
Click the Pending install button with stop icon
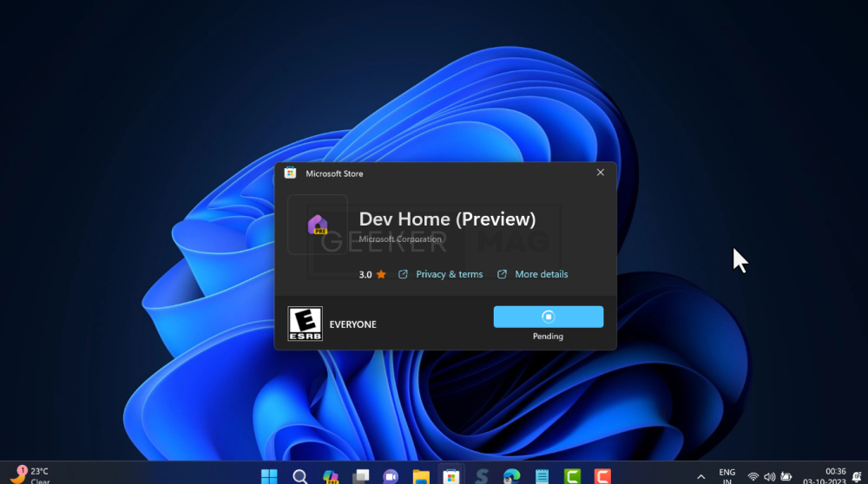pyautogui.click(x=548, y=317)
